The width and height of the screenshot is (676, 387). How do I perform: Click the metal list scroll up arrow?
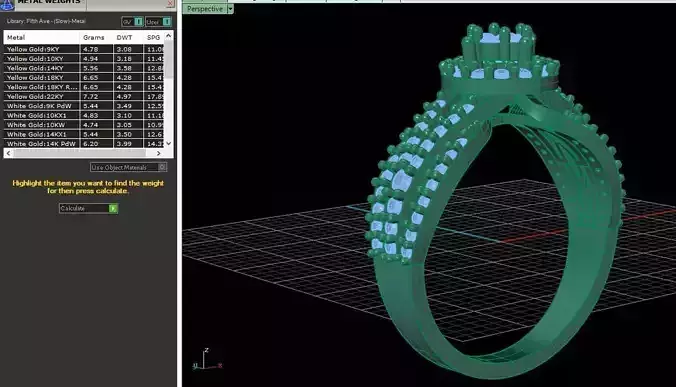[169, 36]
